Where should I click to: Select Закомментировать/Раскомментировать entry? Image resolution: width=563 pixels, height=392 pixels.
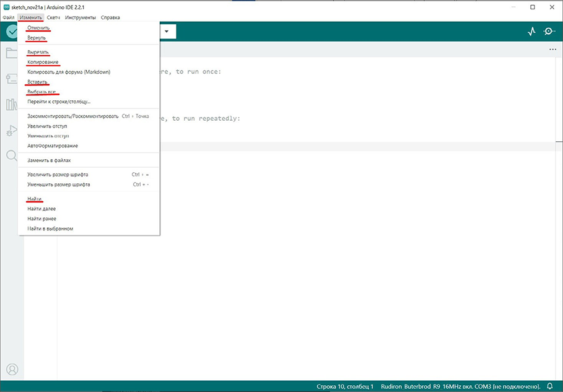(89, 116)
